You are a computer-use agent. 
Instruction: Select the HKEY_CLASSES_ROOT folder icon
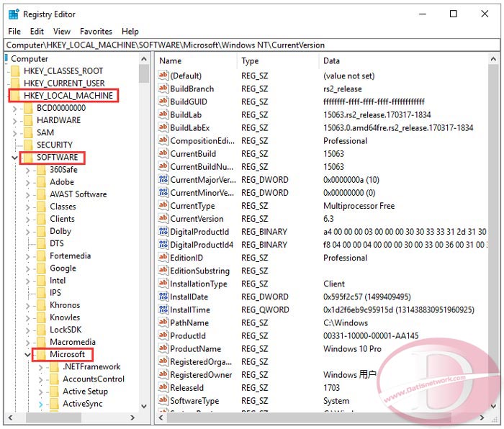click(15, 71)
